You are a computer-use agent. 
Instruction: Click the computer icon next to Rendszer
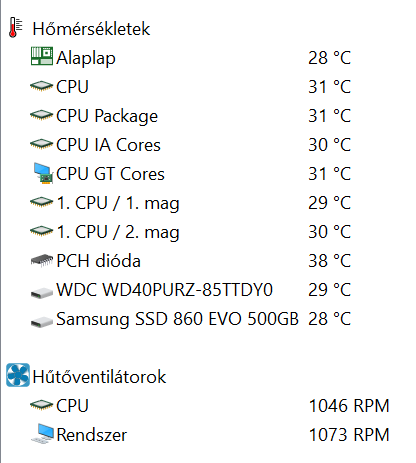[x=42, y=433]
